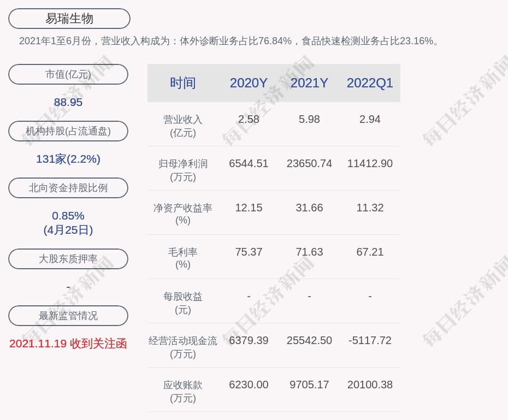Click the 2021年1至6月份 revenue composition sentence

pos(229,41)
